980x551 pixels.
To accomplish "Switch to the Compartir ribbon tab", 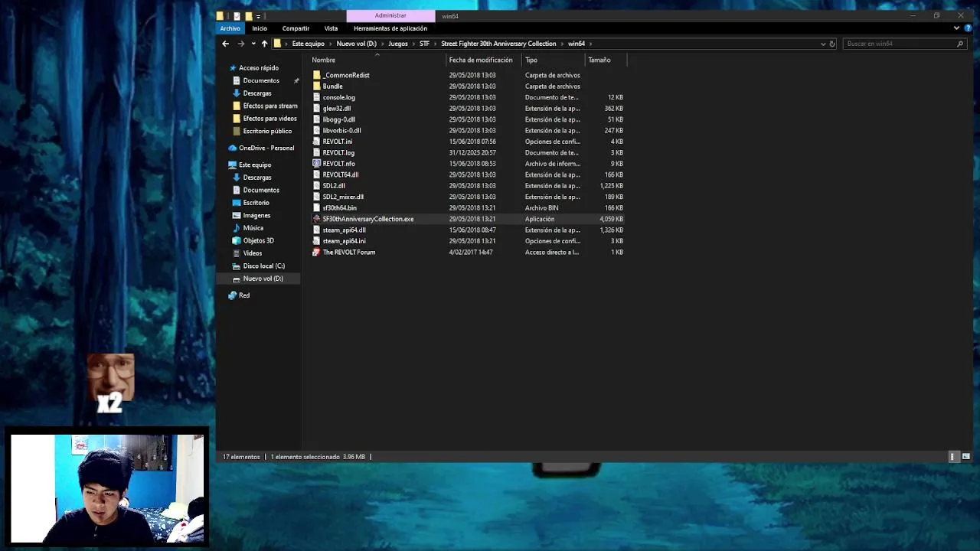I will [296, 28].
